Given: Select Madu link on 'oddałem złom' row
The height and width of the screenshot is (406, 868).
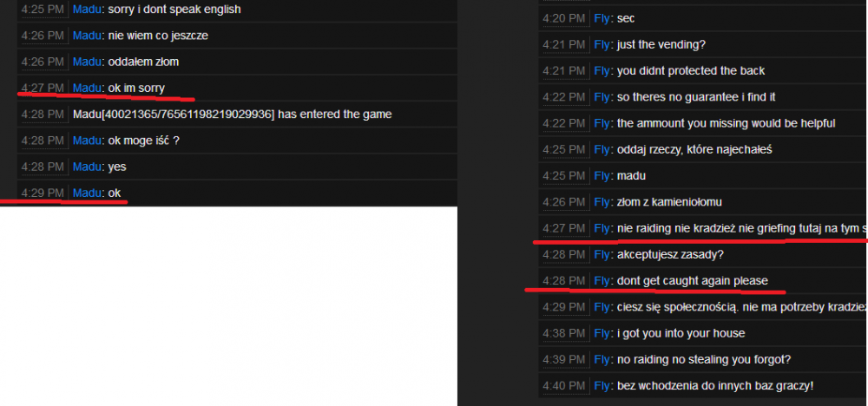Looking at the screenshot, I should pyautogui.click(x=87, y=62).
